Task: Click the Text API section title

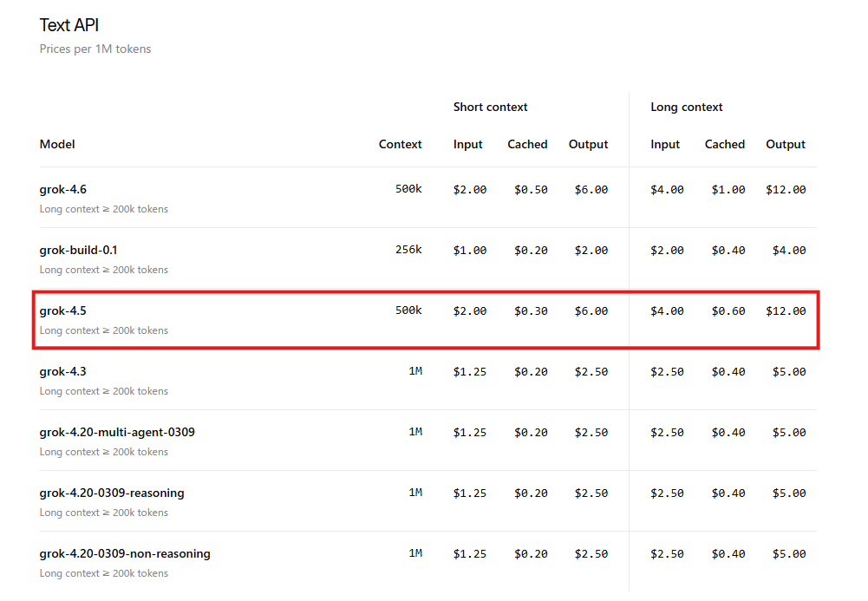Action: point(69,25)
